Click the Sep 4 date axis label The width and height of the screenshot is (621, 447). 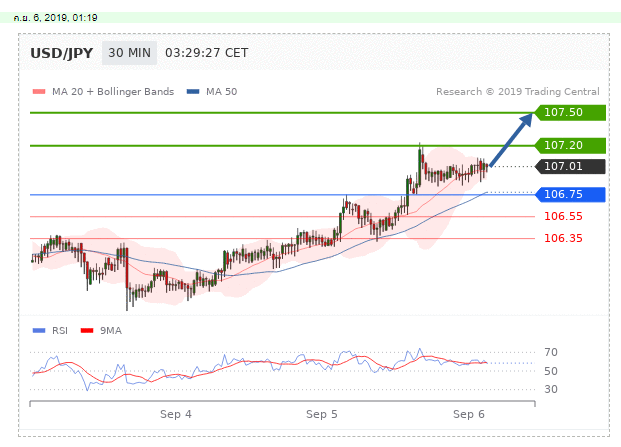[x=175, y=413]
